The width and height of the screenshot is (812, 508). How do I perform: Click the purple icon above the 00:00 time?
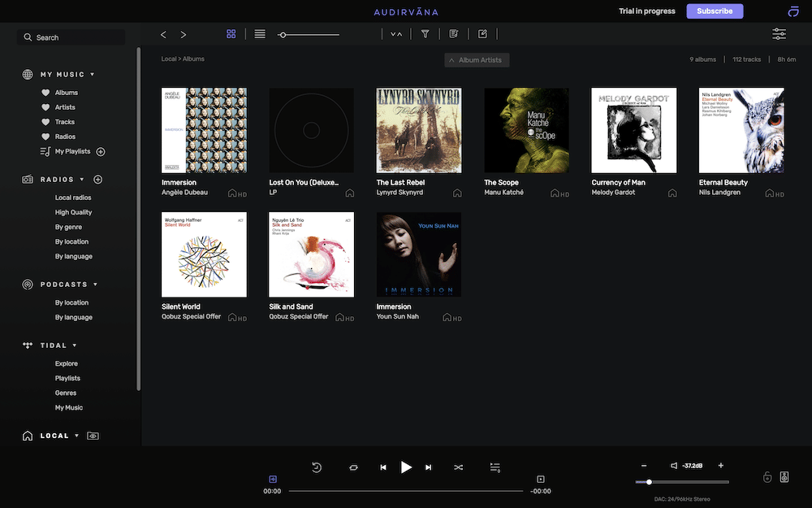(273, 479)
